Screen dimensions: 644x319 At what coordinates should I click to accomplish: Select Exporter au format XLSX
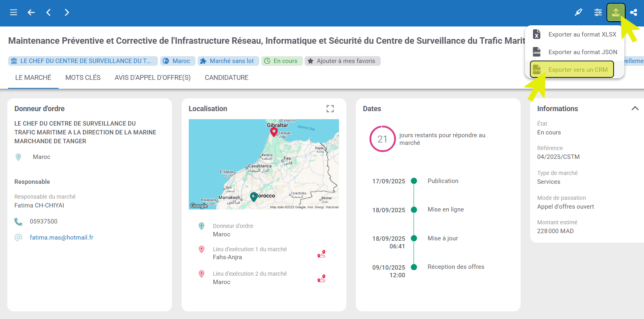click(x=582, y=35)
